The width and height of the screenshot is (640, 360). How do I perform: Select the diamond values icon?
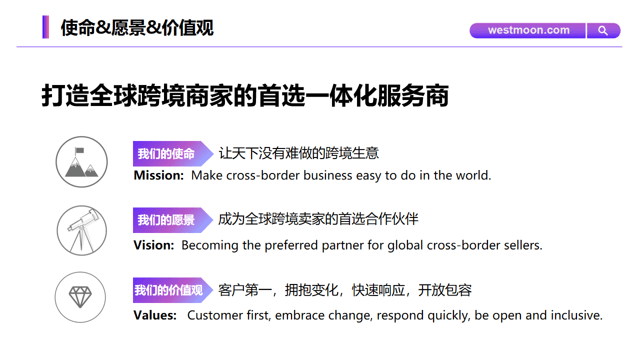[x=80, y=297]
